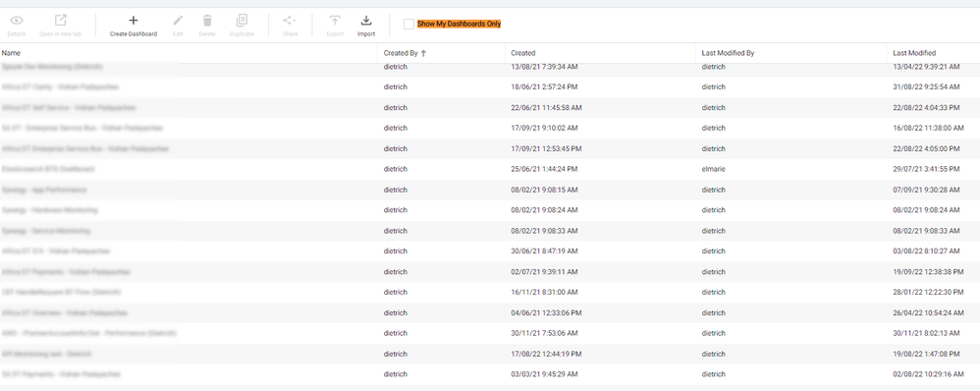The height and width of the screenshot is (391, 980).
Task: Click created date 02/07/21 9:39:11 AM
Action: 544,272
